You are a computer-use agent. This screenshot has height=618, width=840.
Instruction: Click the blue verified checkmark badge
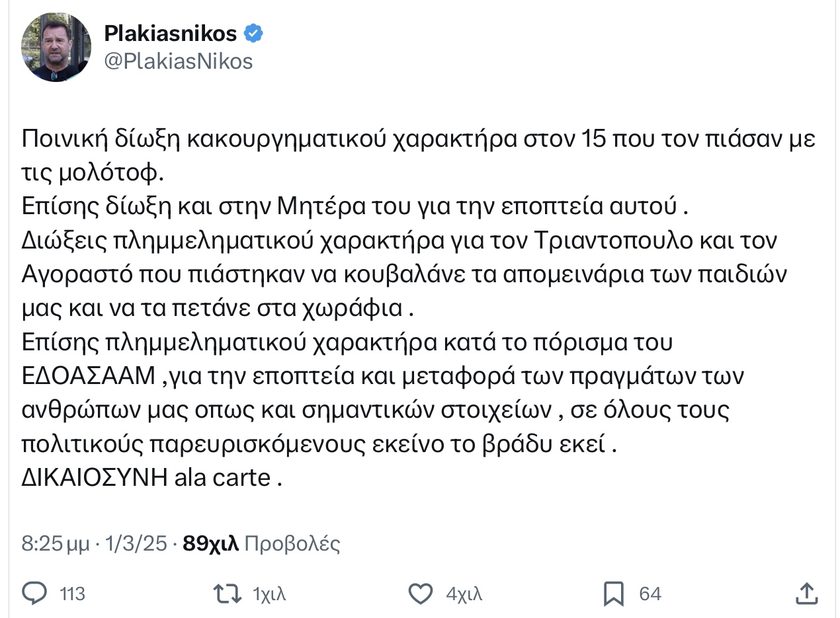click(254, 33)
